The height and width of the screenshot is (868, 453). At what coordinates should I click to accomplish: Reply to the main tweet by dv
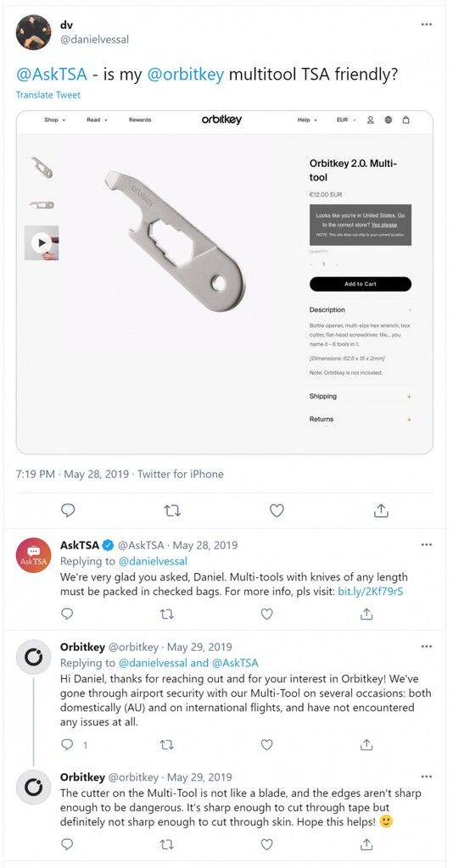pos(68,510)
